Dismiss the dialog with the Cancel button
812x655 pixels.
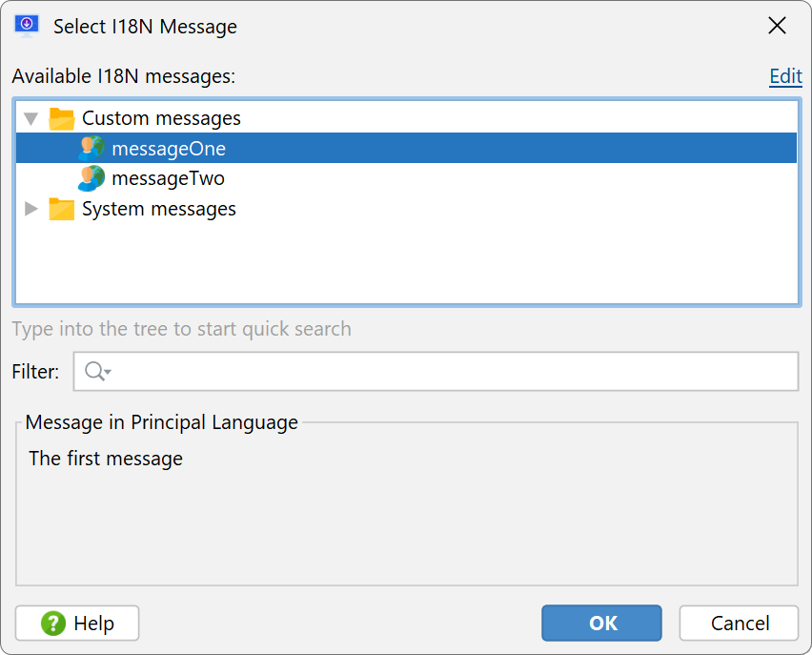click(739, 623)
